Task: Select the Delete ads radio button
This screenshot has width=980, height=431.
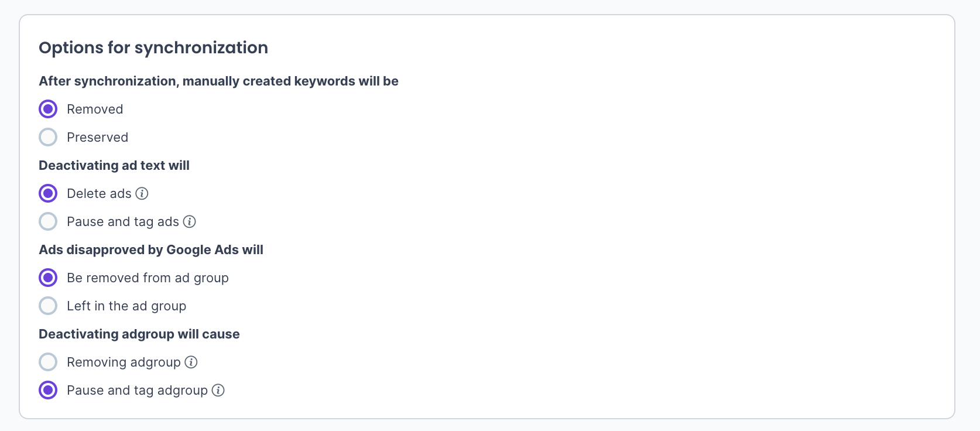Action: click(x=48, y=193)
